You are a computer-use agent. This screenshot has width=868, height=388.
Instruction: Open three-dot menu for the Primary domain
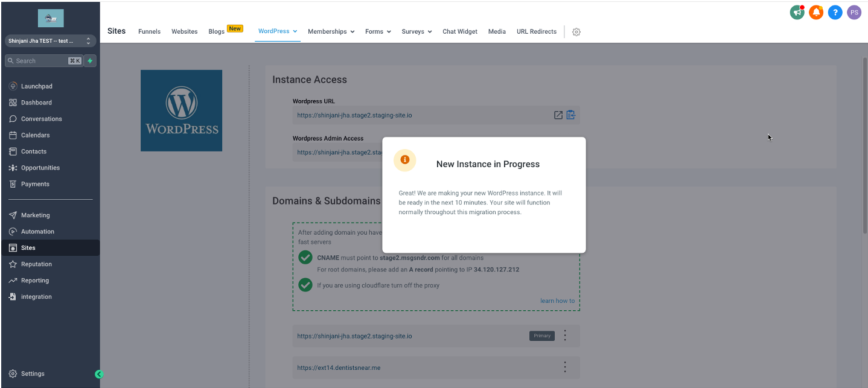point(565,336)
